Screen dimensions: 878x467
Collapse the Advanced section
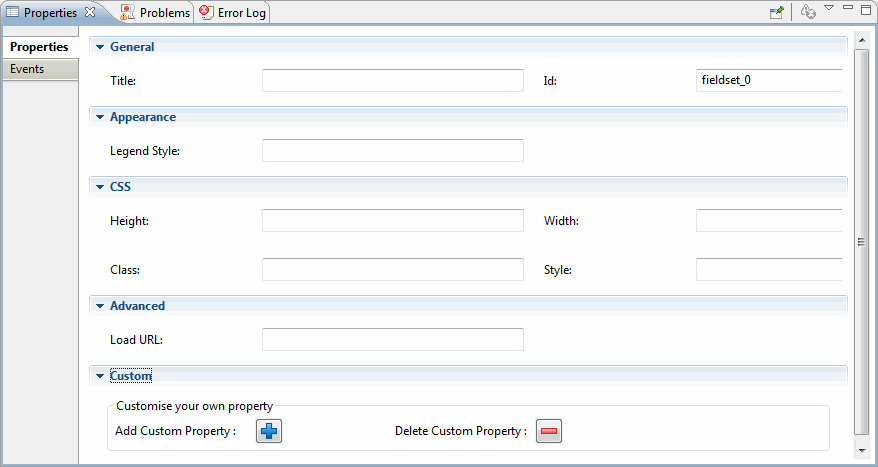coord(100,306)
